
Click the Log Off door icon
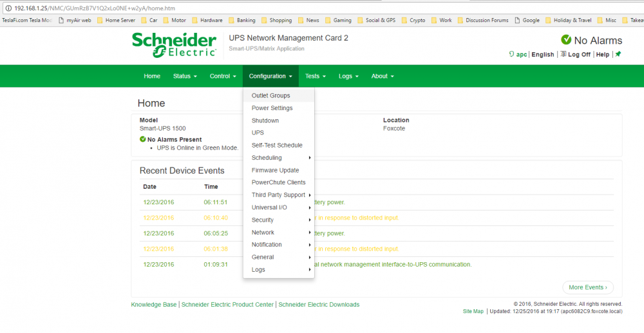[x=563, y=54]
